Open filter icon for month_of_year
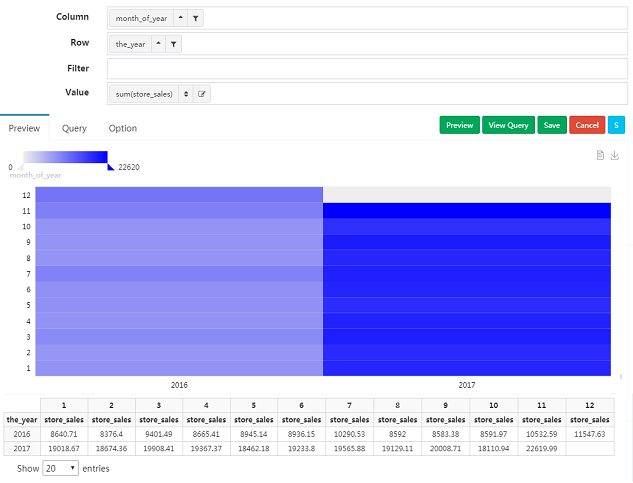 [195, 18]
